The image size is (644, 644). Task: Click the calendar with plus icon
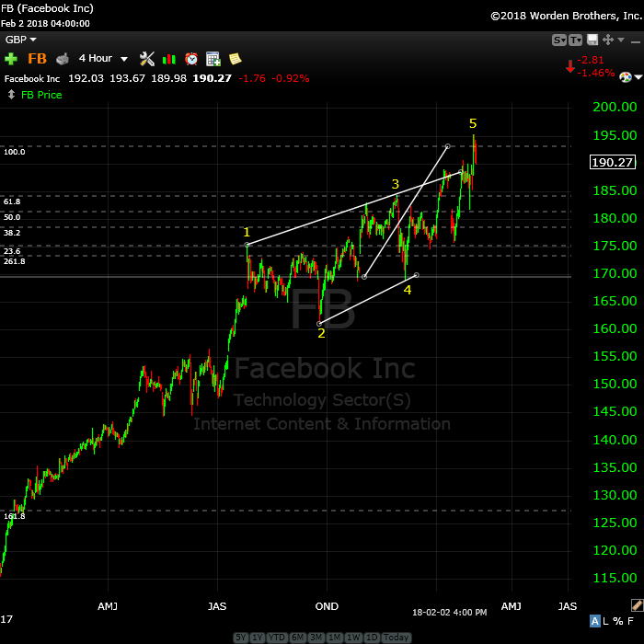213,59
